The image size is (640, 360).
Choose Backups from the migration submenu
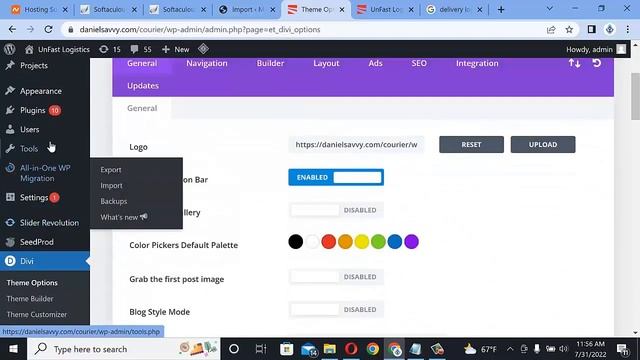coord(114,201)
